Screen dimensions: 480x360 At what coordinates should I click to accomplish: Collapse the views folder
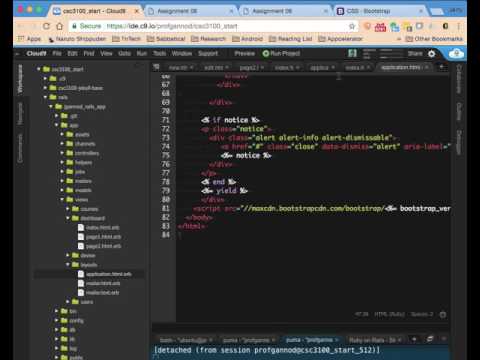point(62,199)
